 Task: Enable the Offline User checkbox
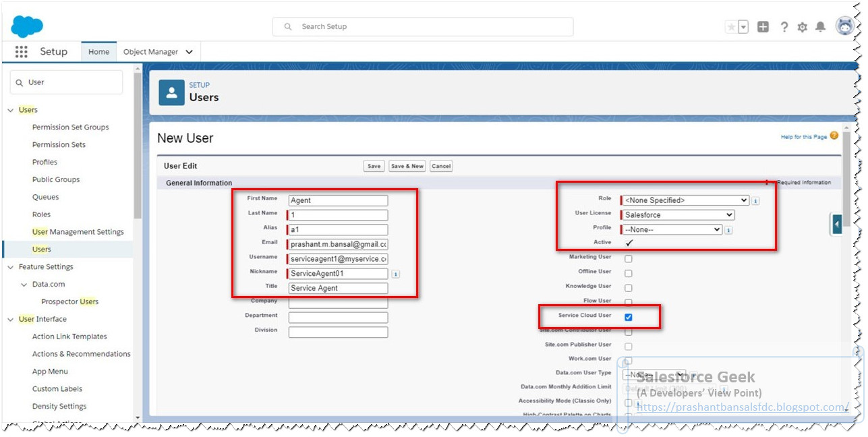629,273
